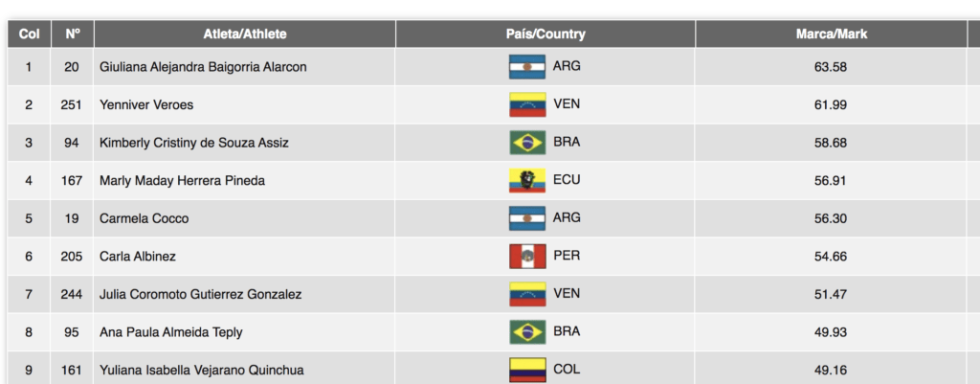980x384 pixels.
Task: Select athlete name Carmela Cocco
Action: click(x=144, y=219)
